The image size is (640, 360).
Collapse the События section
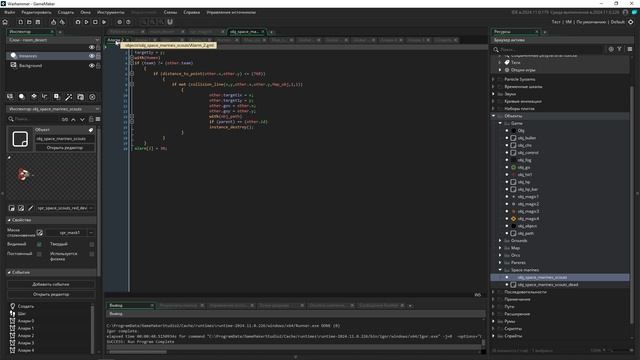[9, 272]
